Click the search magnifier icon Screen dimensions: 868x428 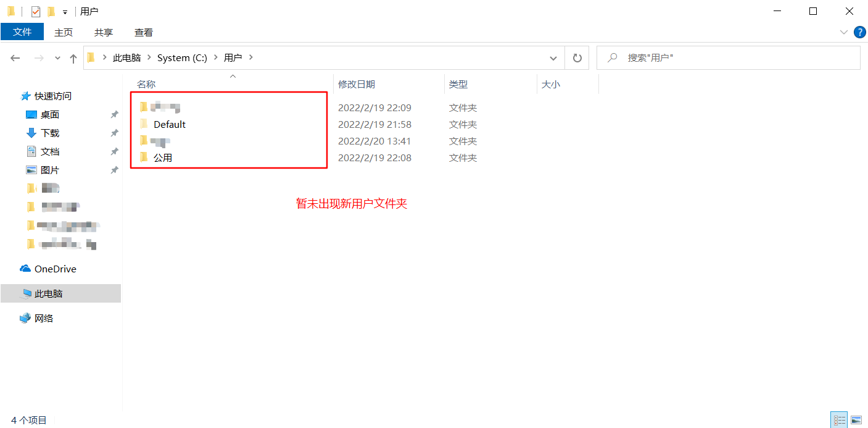coord(613,57)
